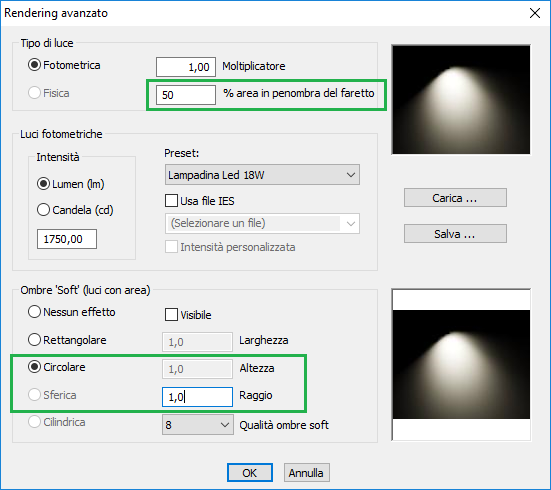Image resolution: width=551 pixels, height=490 pixels.
Task: Click the Carica button
Action: [x=455, y=198]
